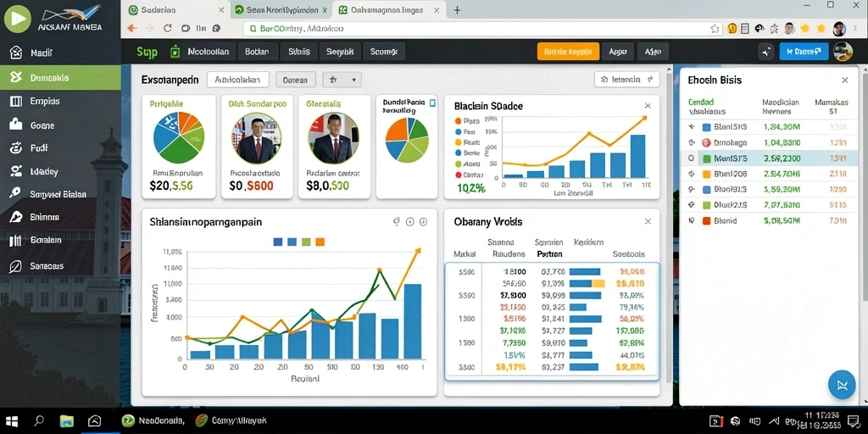Open the Aododekan dropdown selector
The width and height of the screenshot is (868, 434).
(237, 80)
